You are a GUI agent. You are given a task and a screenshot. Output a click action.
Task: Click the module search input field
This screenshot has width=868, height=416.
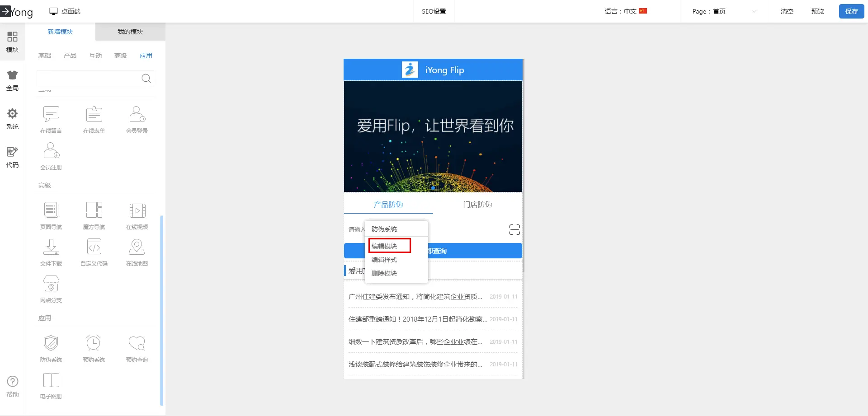click(x=89, y=79)
